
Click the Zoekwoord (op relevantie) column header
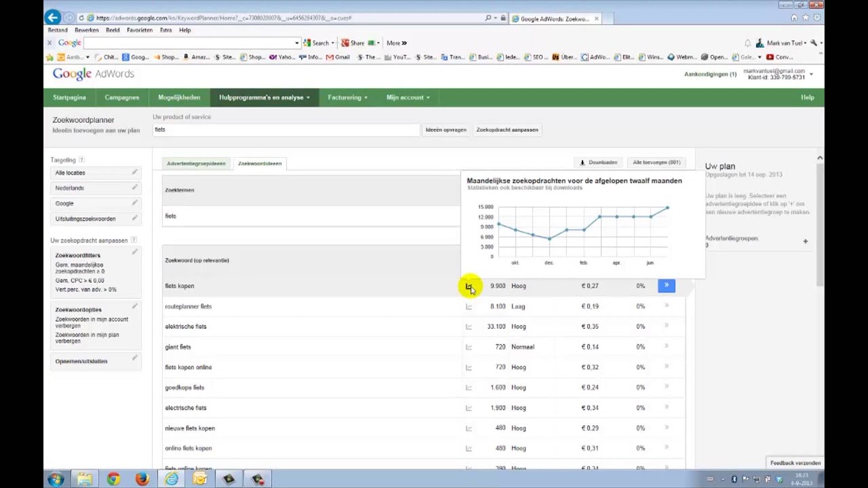197,260
